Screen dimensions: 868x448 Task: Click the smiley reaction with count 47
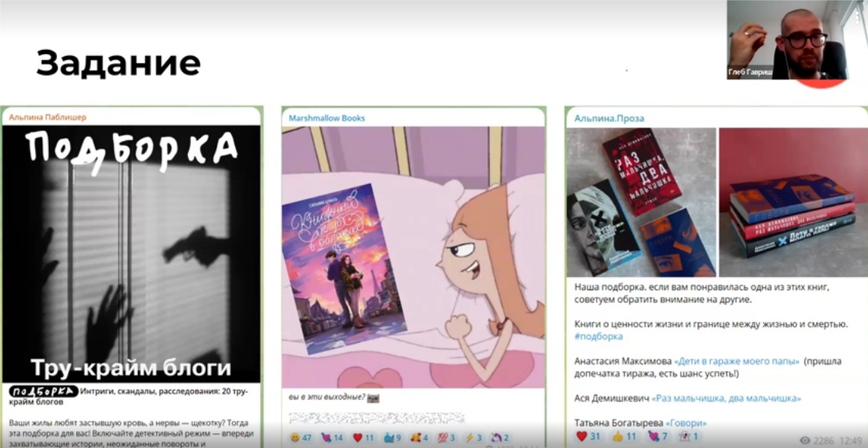tap(301, 437)
